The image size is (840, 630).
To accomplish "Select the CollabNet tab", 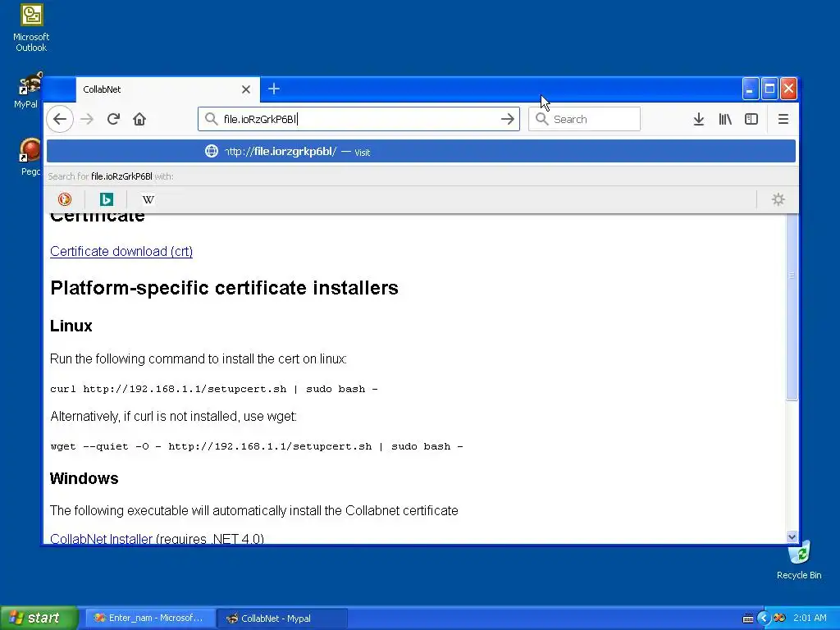I will (x=167, y=89).
